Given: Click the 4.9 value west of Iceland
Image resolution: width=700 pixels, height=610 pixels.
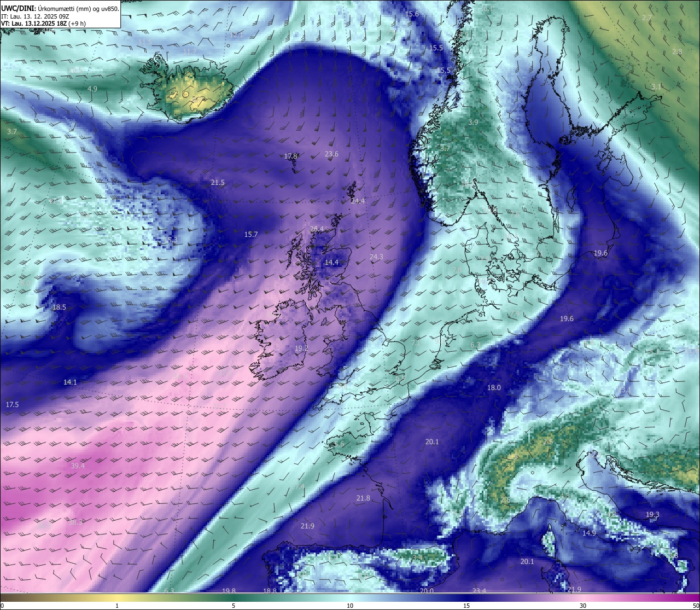Looking at the screenshot, I should coord(92,89).
